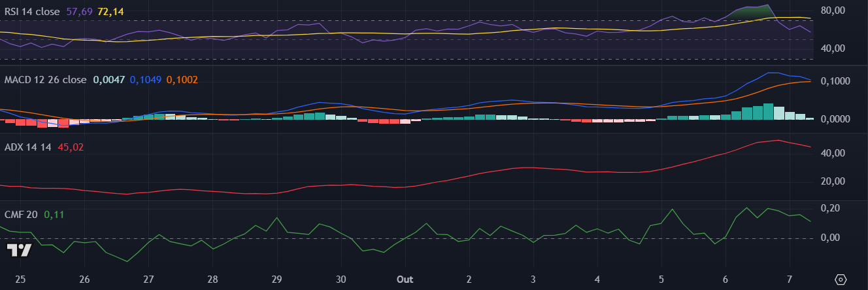This screenshot has height=290, width=868.
Task: Click day 29 on the time axis
Action: (276, 280)
